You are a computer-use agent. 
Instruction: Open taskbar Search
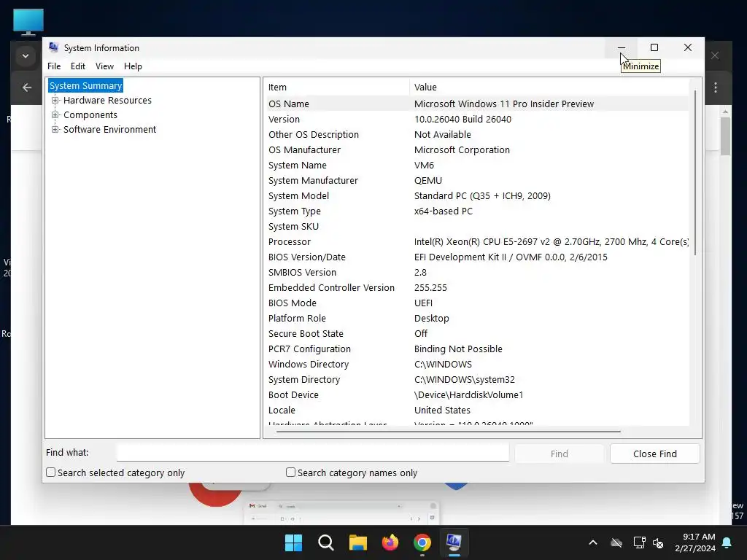(x=326, y=542)
